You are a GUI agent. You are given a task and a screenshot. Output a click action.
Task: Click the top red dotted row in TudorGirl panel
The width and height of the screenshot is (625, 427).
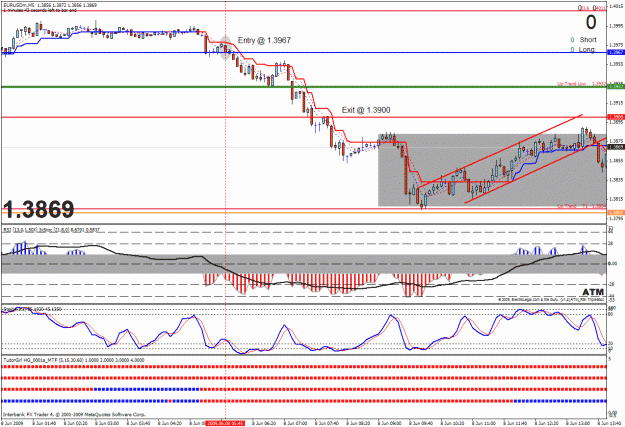[304, 367]
